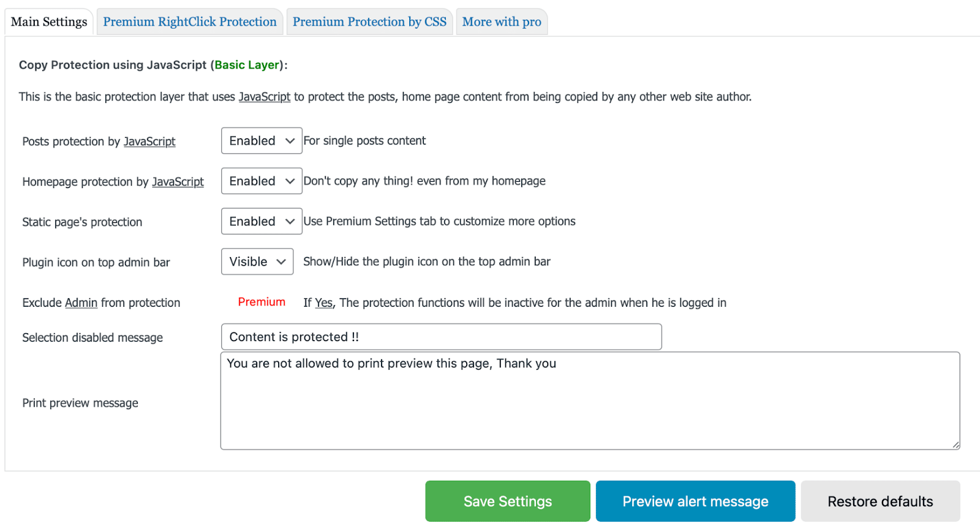Edit the Selection disabled message field
This screenshot has height=526, width=980.
pos(440,336)
